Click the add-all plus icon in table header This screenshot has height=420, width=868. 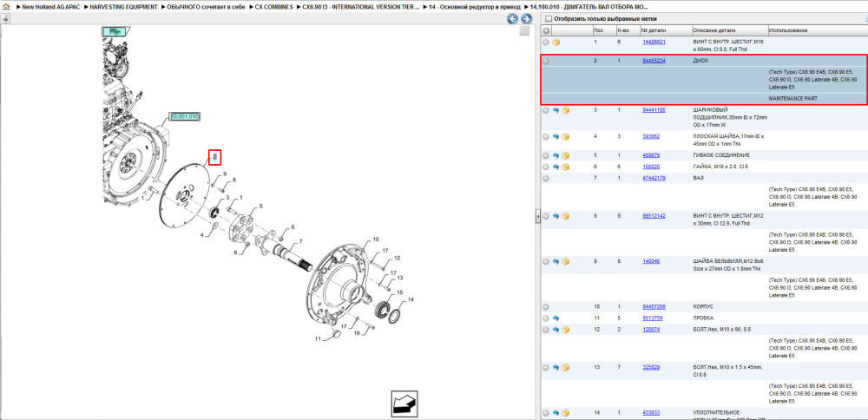[546, 30]
